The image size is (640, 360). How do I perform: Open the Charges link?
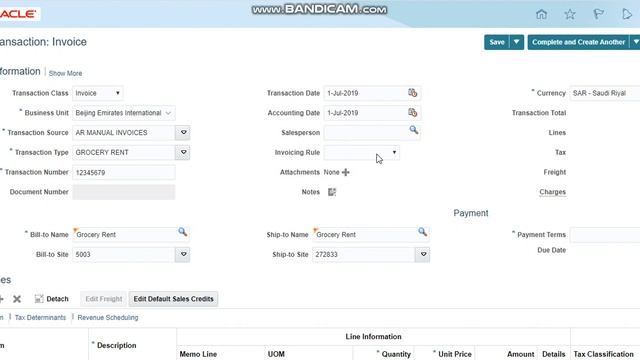tap(552, 192)
